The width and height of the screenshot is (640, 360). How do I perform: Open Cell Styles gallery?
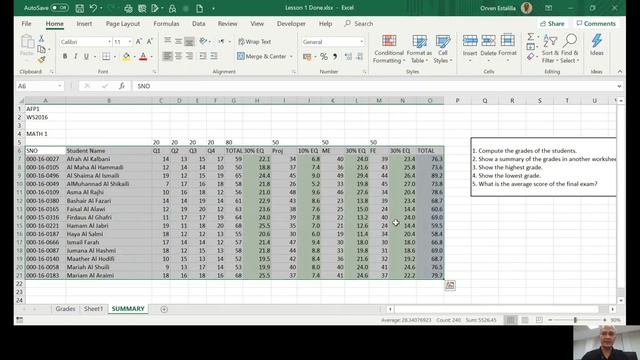[443, 49]
